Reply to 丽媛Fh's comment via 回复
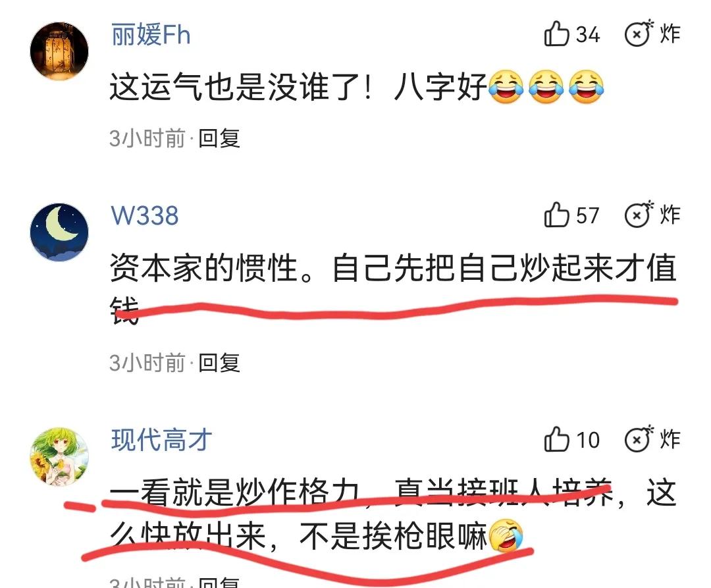Screen dimensions: 711x588 tap(219, 138)
